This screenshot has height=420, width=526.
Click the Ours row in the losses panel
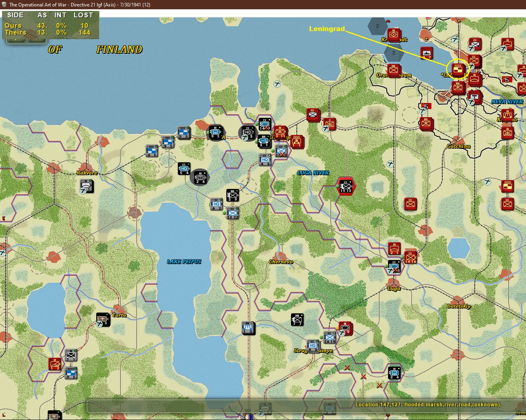click(49, 25)
